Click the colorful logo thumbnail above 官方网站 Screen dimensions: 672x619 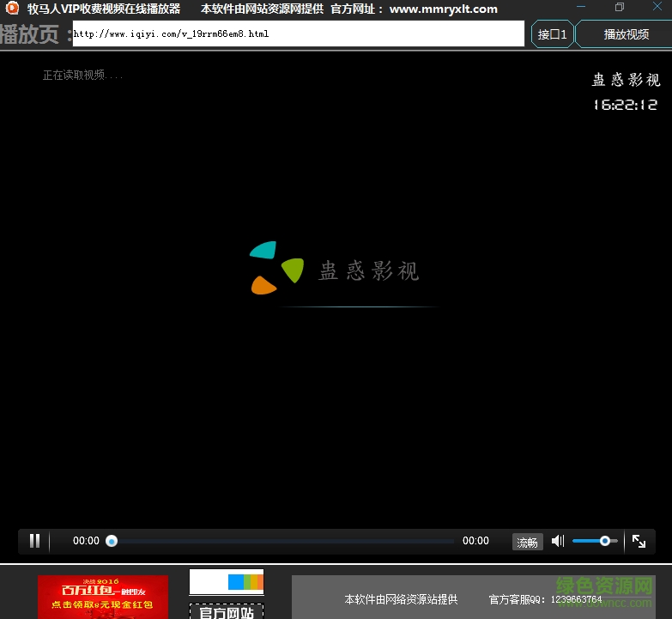[227, 582]
